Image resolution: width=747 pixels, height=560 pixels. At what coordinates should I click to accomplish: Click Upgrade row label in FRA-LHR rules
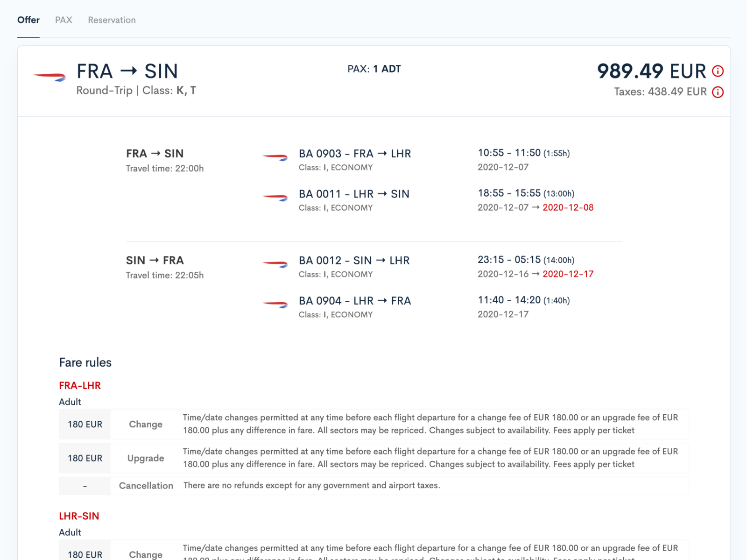(146, 458)
